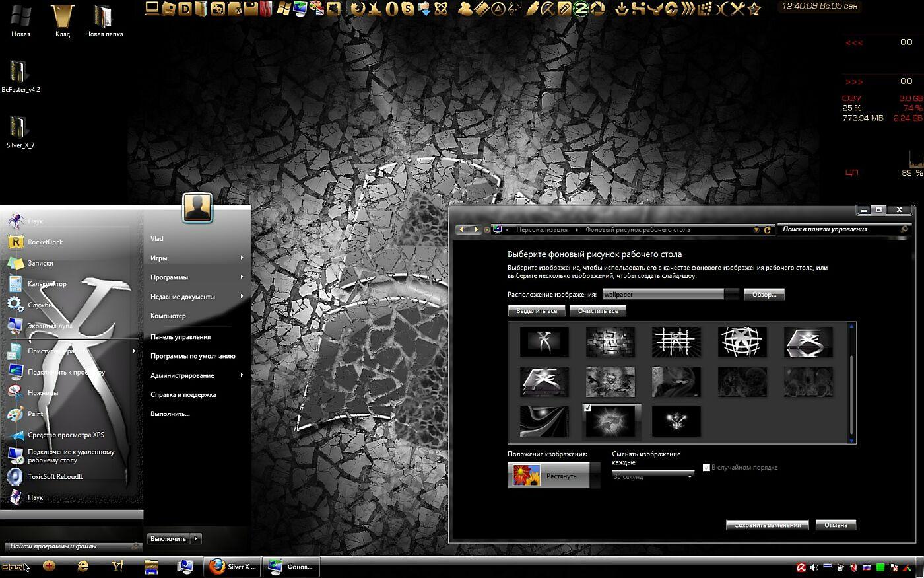The width and height of the screenshot is (924, 578).
Task: Select 'Программы по умолчанию' in the start menu
Action: point(193,356)
